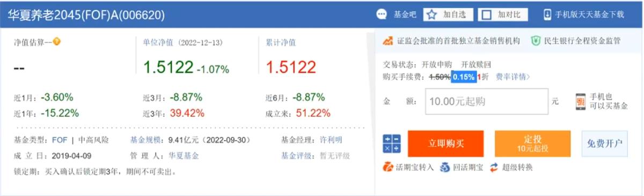
Task: Open the 基金评级 link
Action: tap(297, 156)
